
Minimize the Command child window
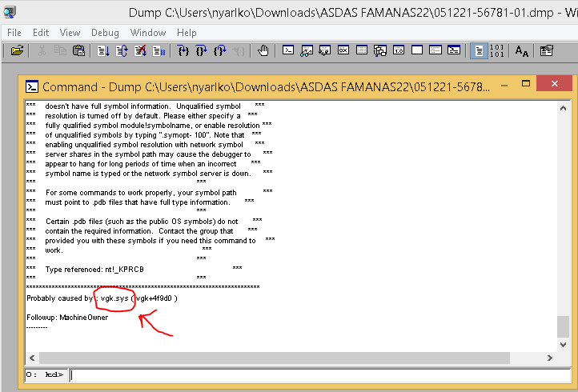[x=504, y=86]
